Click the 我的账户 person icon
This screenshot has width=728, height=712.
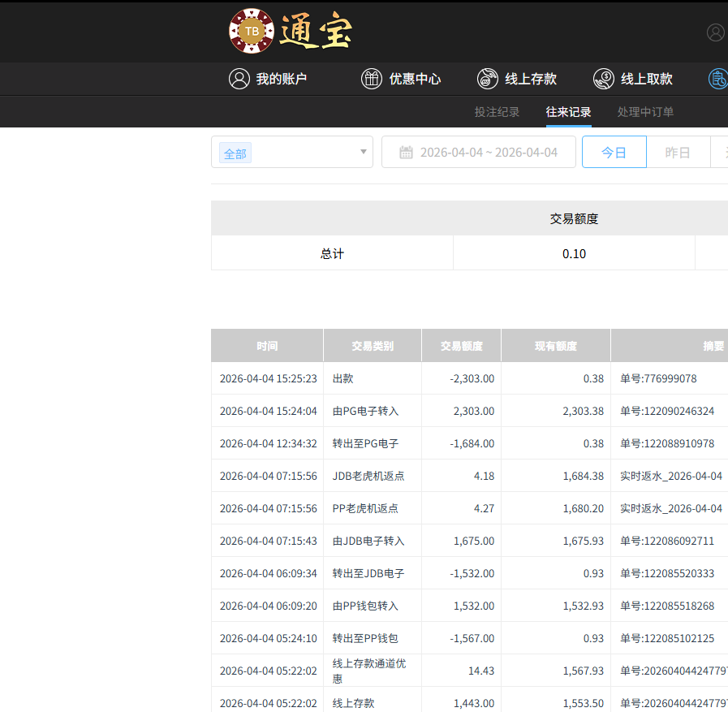(x=239, y=79)
